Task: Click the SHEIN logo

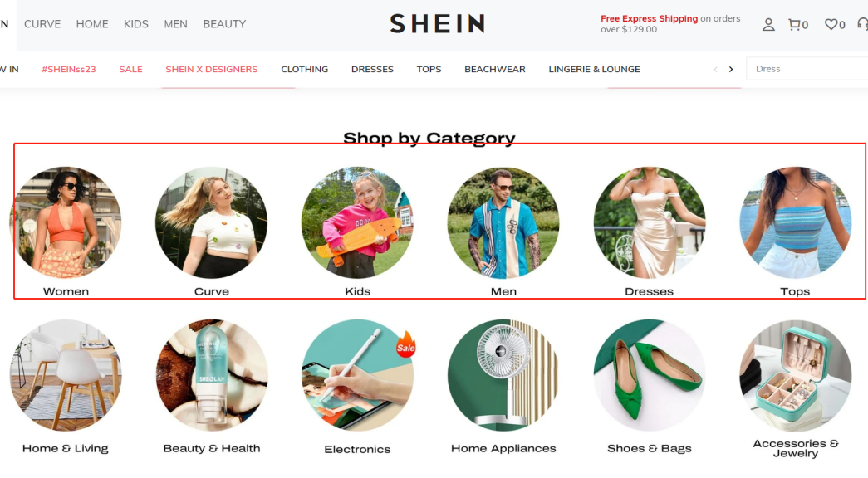Action: (437, 24)
